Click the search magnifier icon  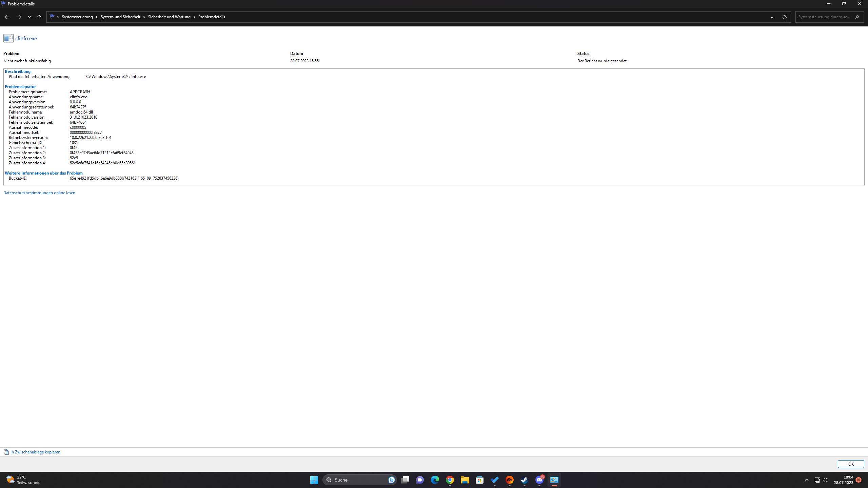[857, 17]
